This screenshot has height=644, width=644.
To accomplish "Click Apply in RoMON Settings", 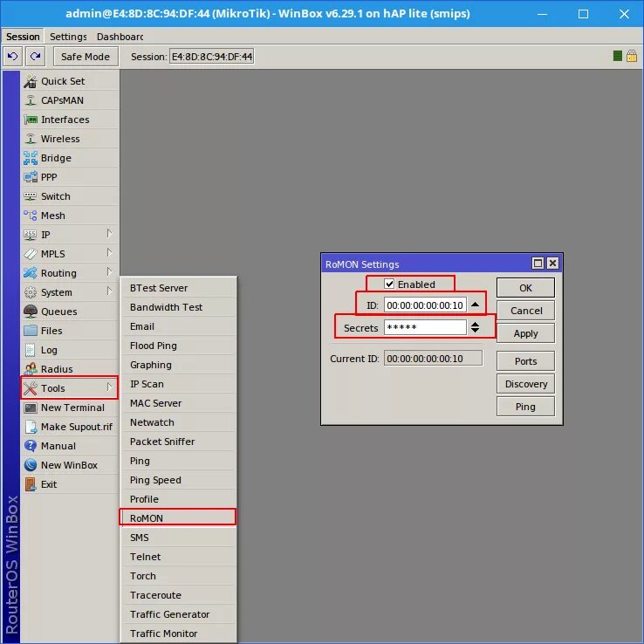I will (x=525, y=333).
